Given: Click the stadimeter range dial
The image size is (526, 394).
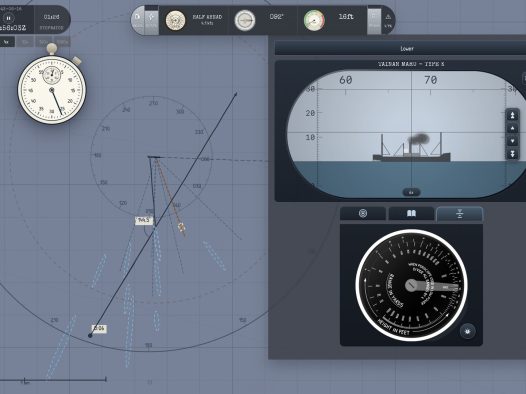Looking at the screenshot, I should tap(411, 285).
